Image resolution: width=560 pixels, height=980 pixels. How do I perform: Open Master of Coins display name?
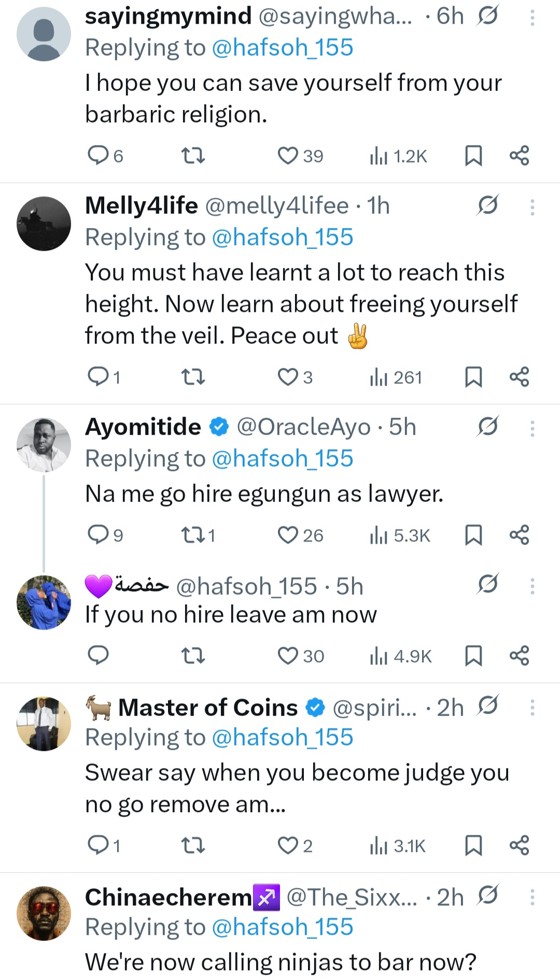click(207, 708)
